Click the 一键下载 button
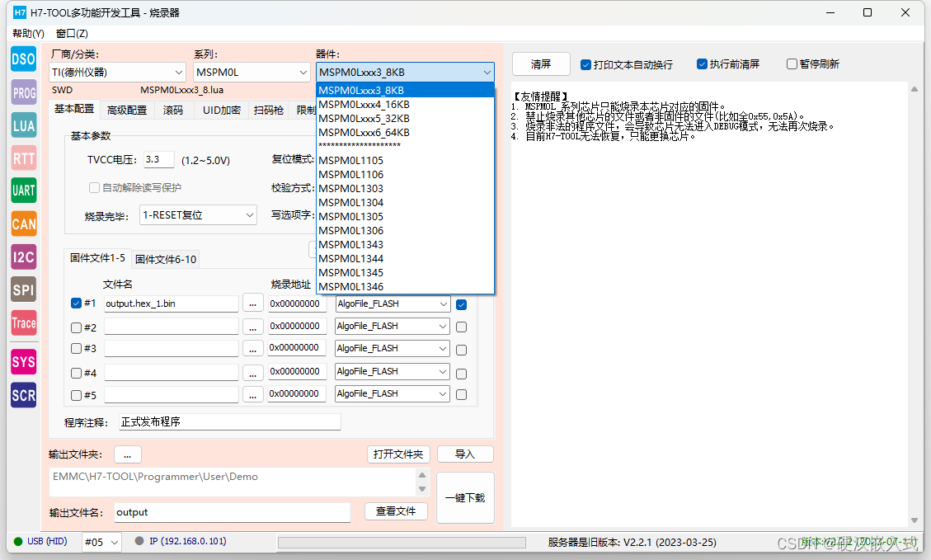This screenshot has height=560, width=931. point(465,497)
